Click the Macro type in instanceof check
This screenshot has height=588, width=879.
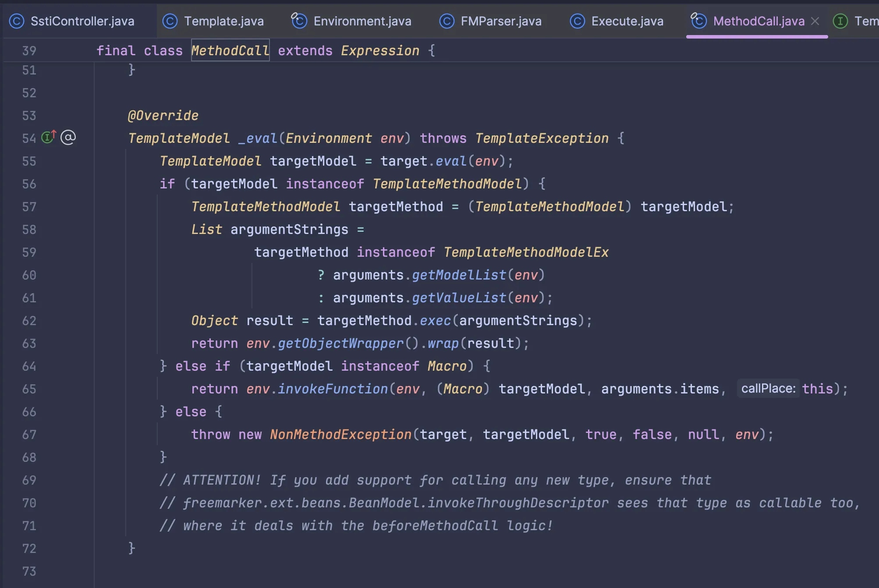tap(447, 366)
